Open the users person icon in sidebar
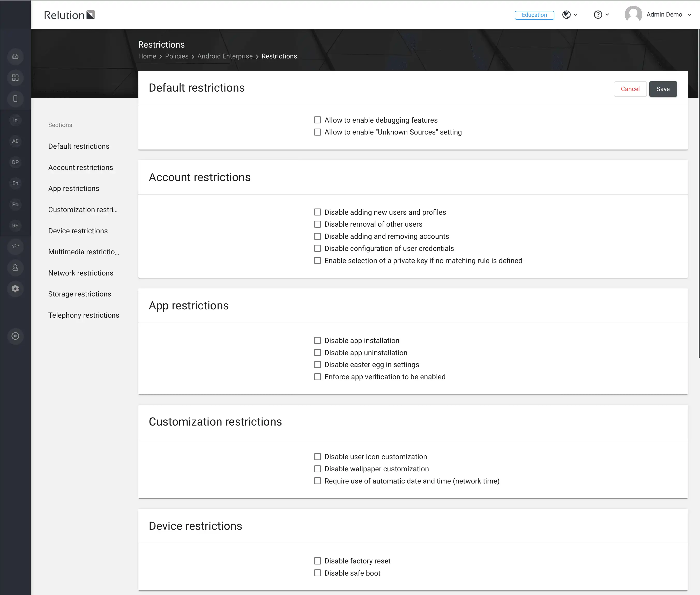700x595 pixels. point(15,268)
